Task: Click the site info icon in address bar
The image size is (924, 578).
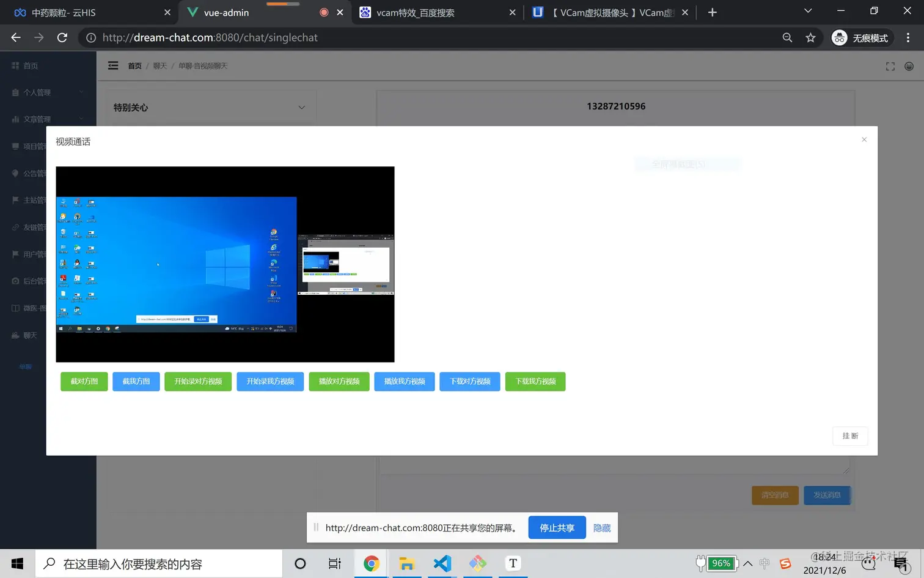Action: 91,38
